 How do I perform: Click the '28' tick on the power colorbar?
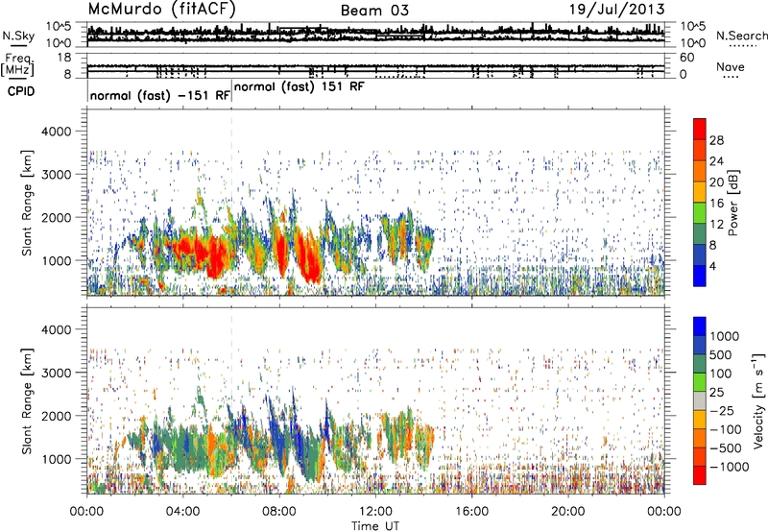pyautogui.click(x=716, y=140)
